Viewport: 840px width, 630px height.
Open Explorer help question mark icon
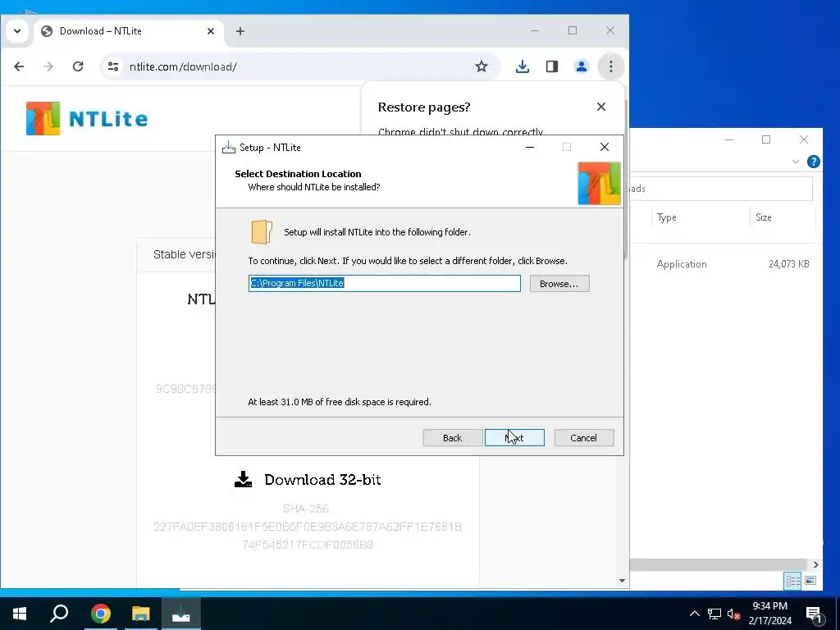(x=813, y=162)
